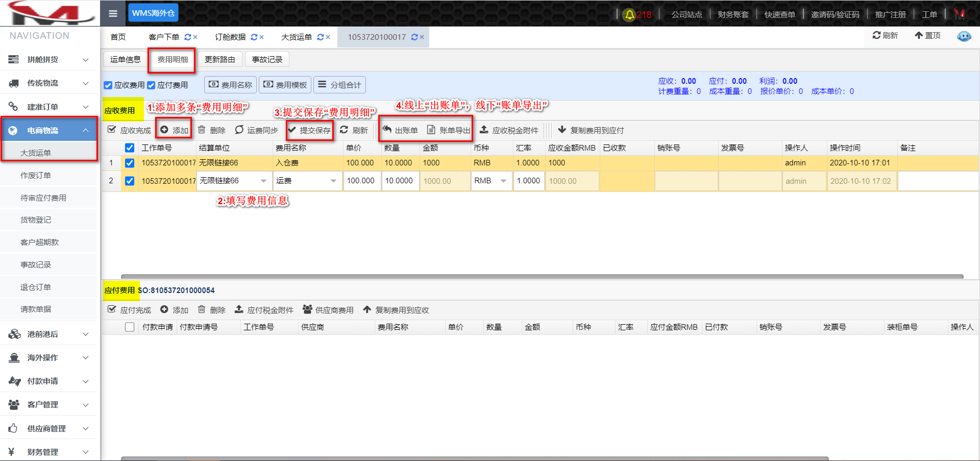Click 删除 in the receivable toolbar
This screenshot has width=980, height=461.
click(x=212, y=130)
